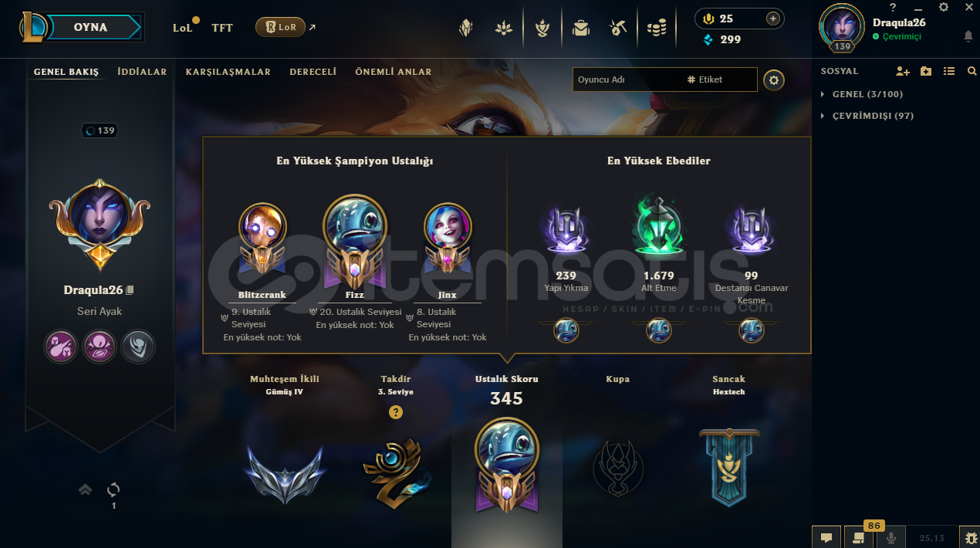The width and height of the screenshot is (980, 548).
Task: Click the bug report icon at bottom right
Action: click(x=969, y=537)
